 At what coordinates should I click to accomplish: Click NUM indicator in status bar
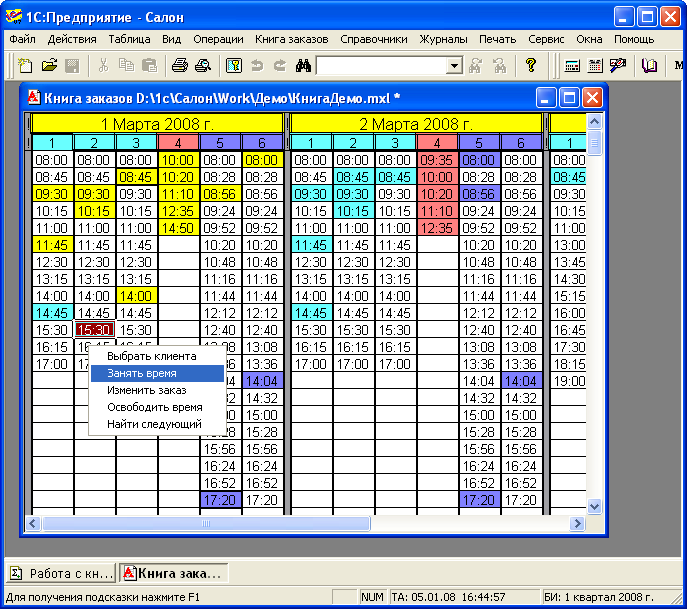pos(372,597)
